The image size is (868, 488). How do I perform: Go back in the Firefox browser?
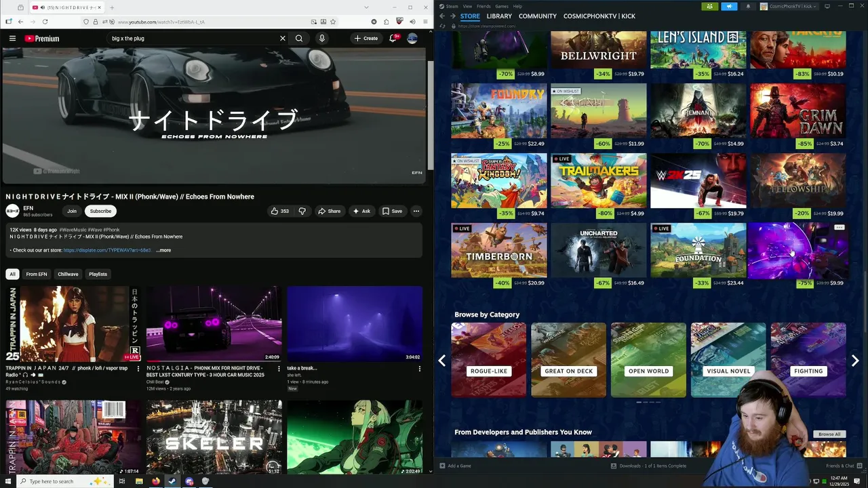pyautogui.click(x=21, y=22)
